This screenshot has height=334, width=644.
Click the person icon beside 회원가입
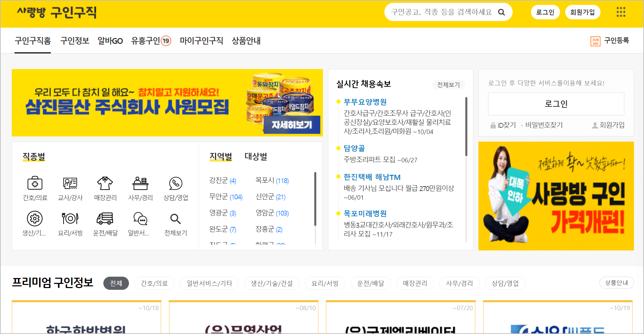595,125
